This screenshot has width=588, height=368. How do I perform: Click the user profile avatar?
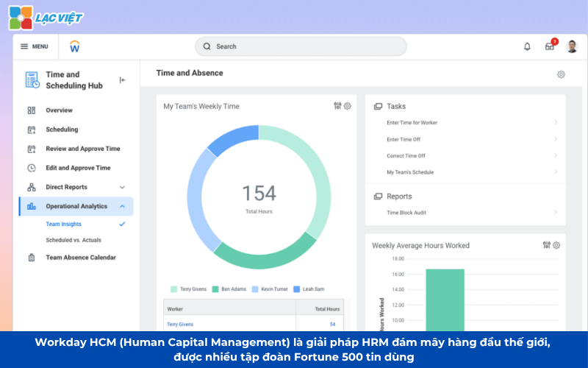pos(572,46)
